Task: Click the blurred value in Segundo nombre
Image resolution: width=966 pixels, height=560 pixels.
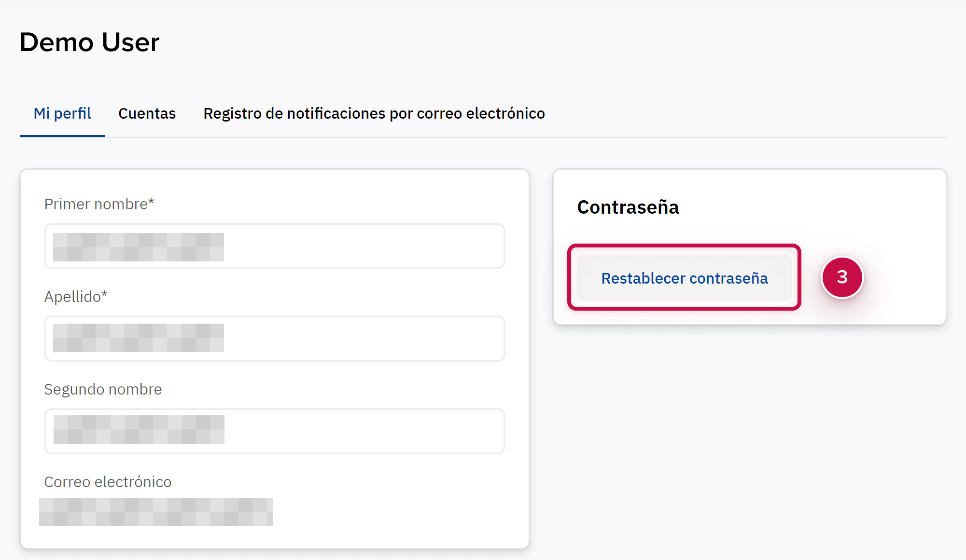Action: point(139,429)
